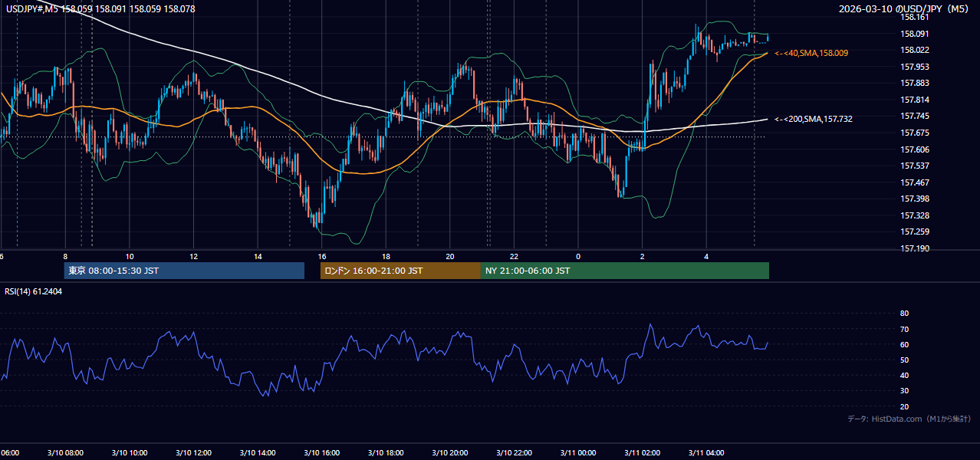Screen dimensions: 980x460
Task: Click the 3/10 22:00 date label
Action: pos(515,453)
